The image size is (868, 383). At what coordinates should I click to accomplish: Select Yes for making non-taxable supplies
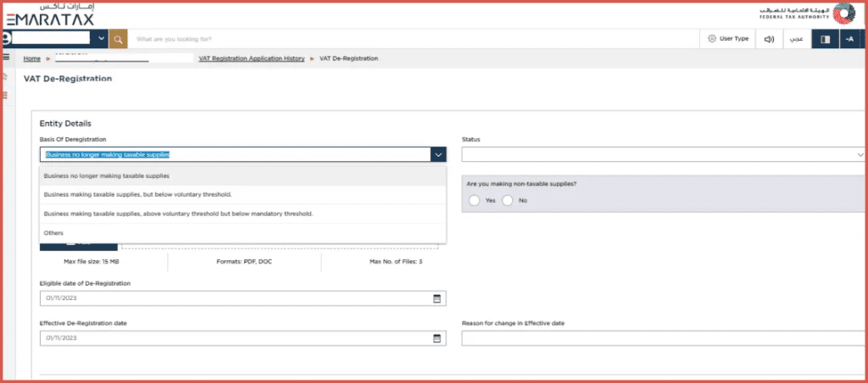click(x=474, y=200)
